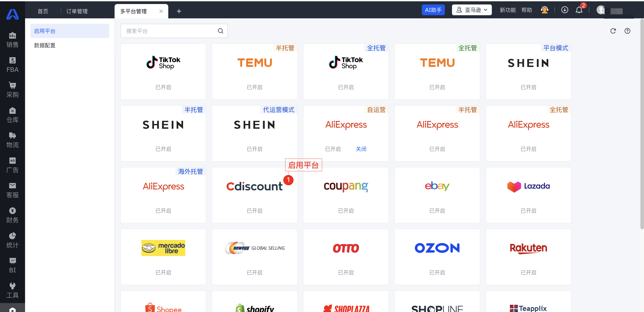Add a new tab with plus icon
Image resolution: width=644 pixels, height=312 pixels.
[179, 11]
